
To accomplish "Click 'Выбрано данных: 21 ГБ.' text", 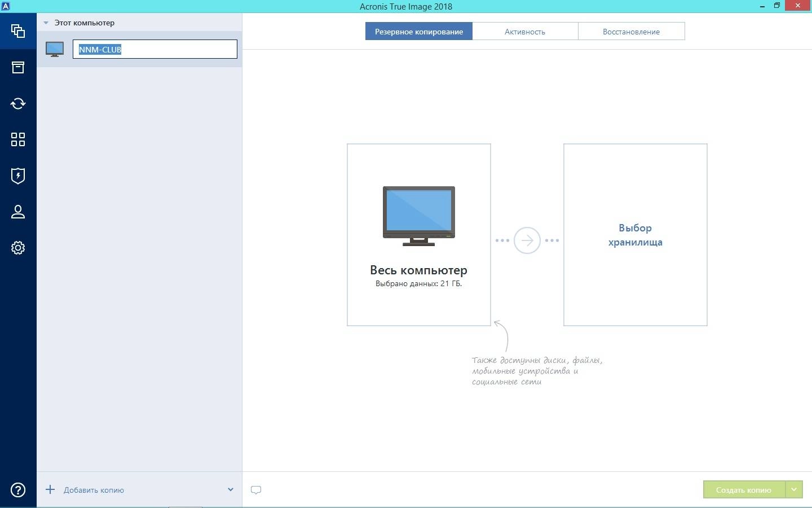I will tap(418, 283).
